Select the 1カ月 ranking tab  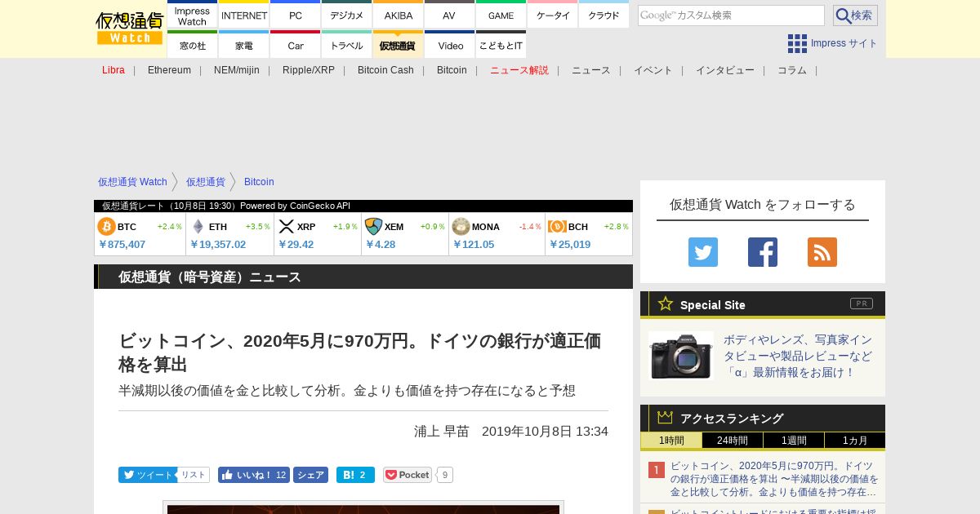pos(854,441)
